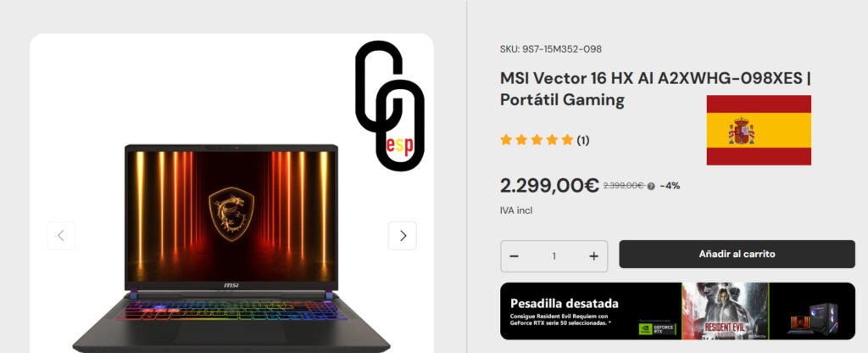
Task: Add the laptop to cart
Action: (x=737, y=254)
